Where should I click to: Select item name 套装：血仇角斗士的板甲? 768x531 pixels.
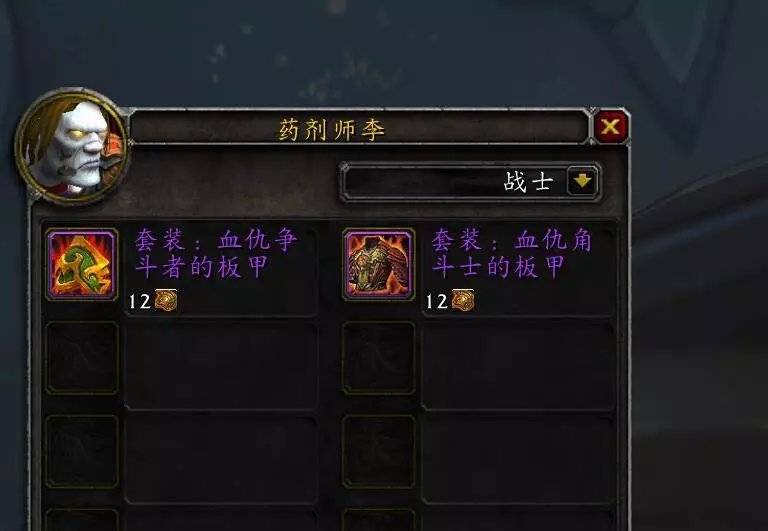512,254
